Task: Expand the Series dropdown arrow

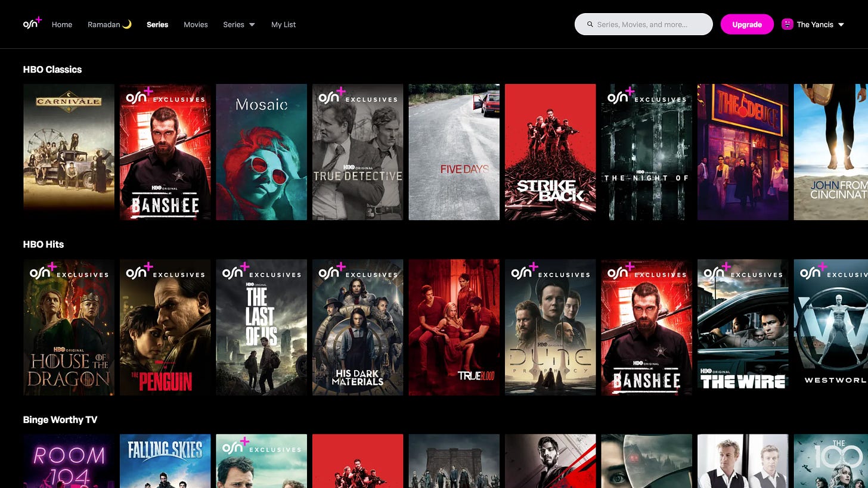Action: [252, 25]
